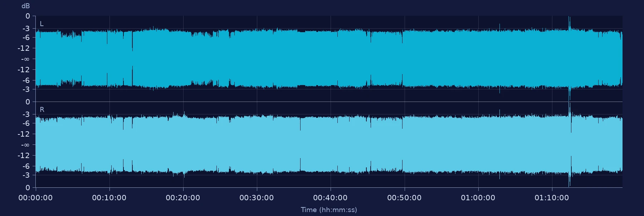The image size is (644, 216).
Task: Click the left channel waveform at 00:30:00
Action: (x=257, y=59)
